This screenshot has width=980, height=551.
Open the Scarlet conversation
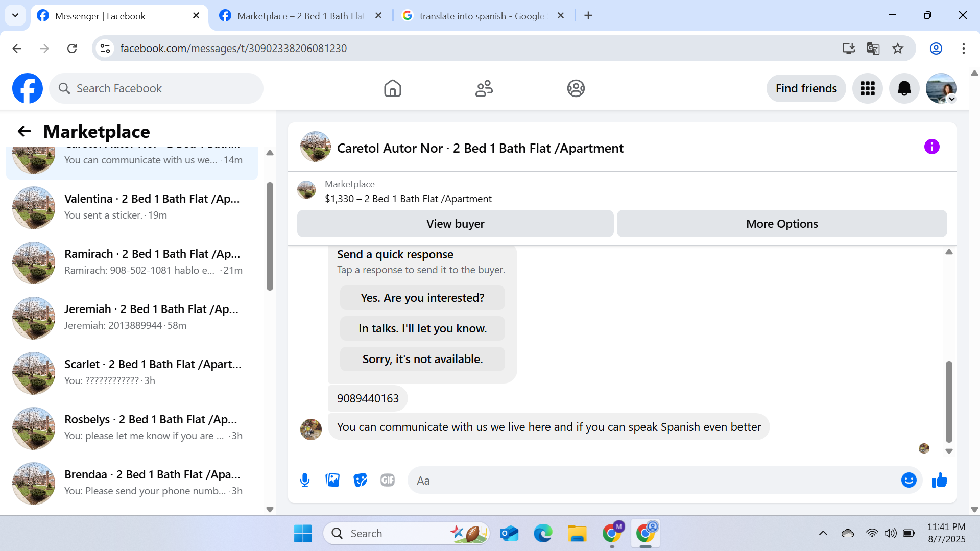tap(132, 373)
